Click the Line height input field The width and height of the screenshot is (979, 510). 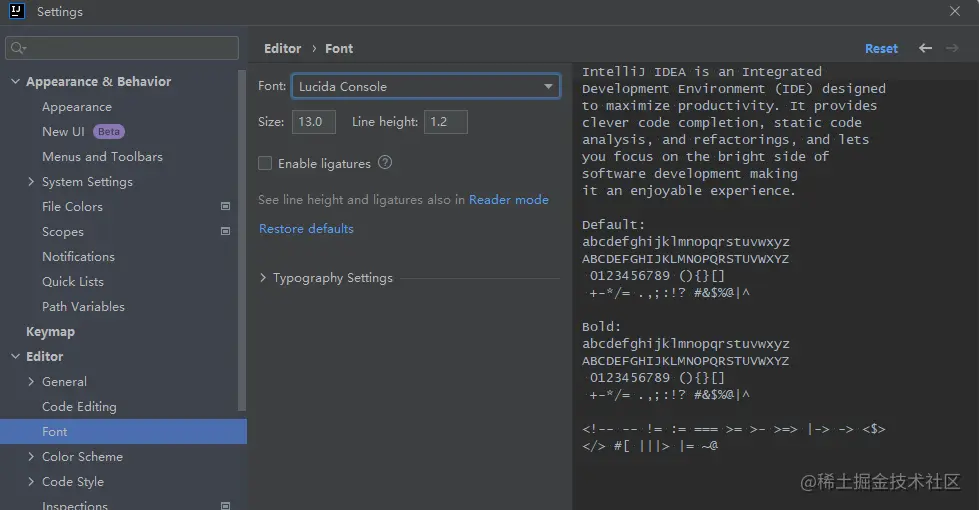coord(445,122)
